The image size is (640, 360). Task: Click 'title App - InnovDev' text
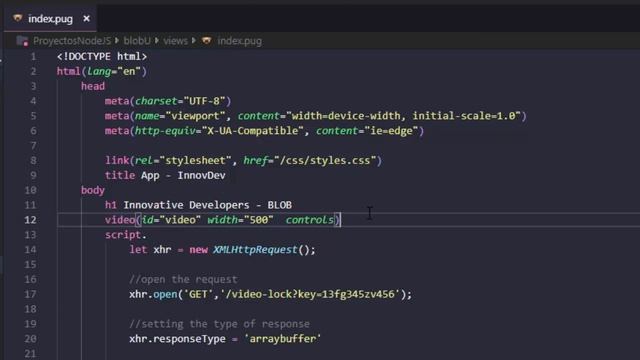[x=165, y=176]
